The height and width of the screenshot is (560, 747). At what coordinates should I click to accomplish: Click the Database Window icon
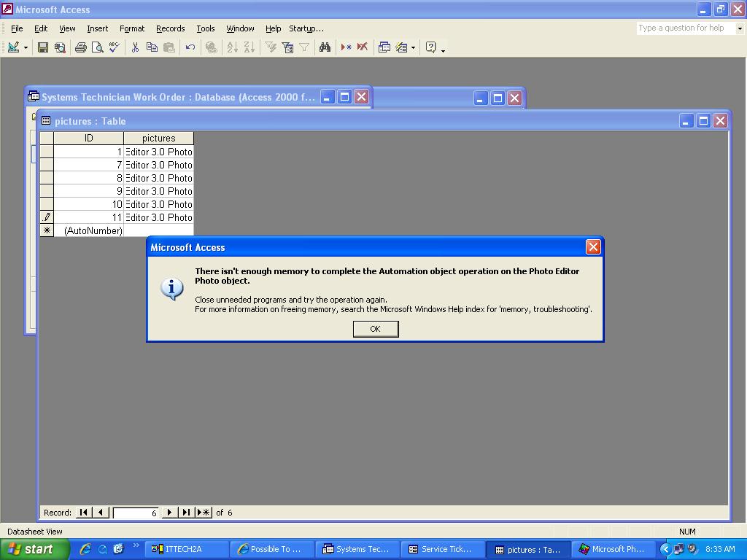click(384, 47)
